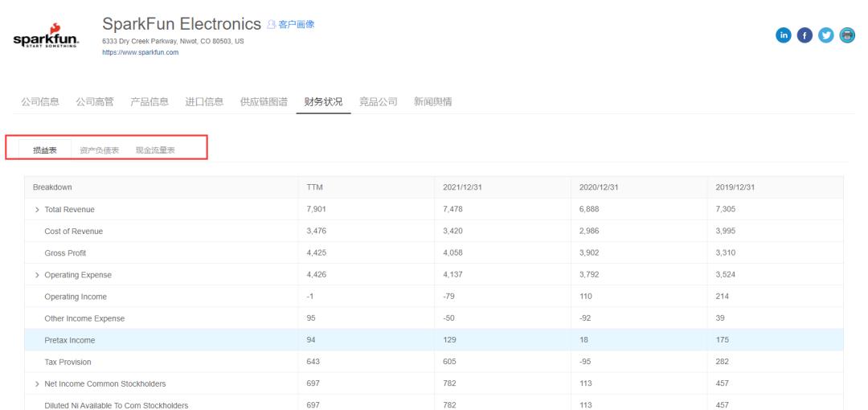Screen dimensions: 868x410
Task: Click the print icon
Action: click(x=847, y=35)
